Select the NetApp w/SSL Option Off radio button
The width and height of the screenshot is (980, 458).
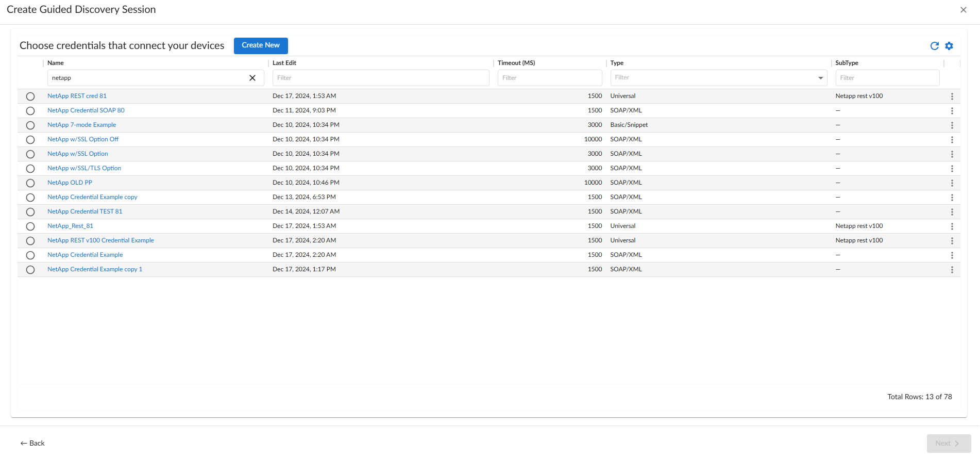point(30,140)
